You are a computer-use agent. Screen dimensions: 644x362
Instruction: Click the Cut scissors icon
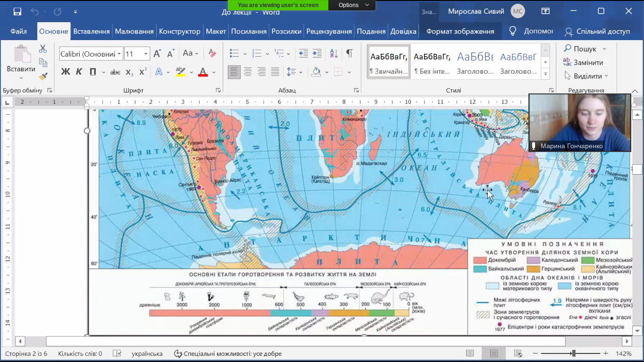[43, 49]
